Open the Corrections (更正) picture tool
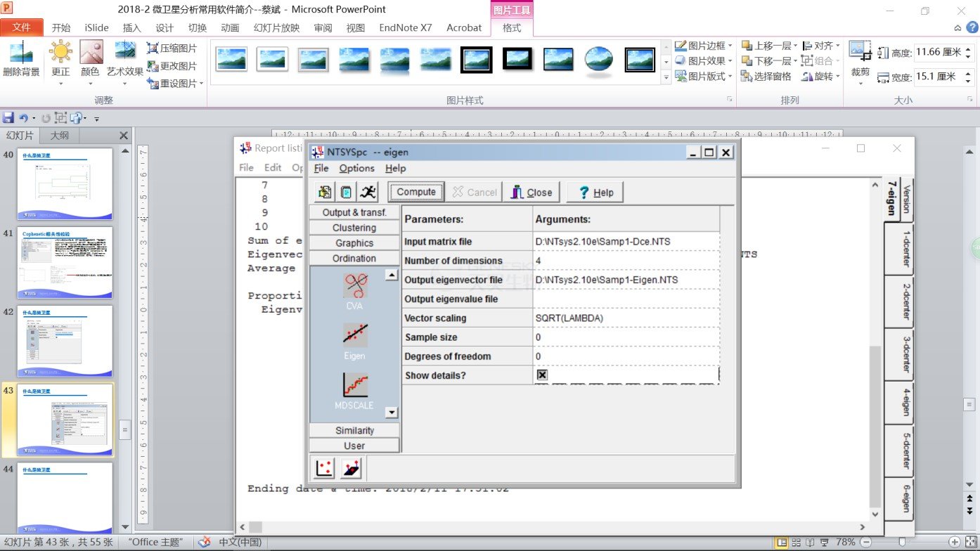This screenshot has height=551, width=980. (60, 62)
